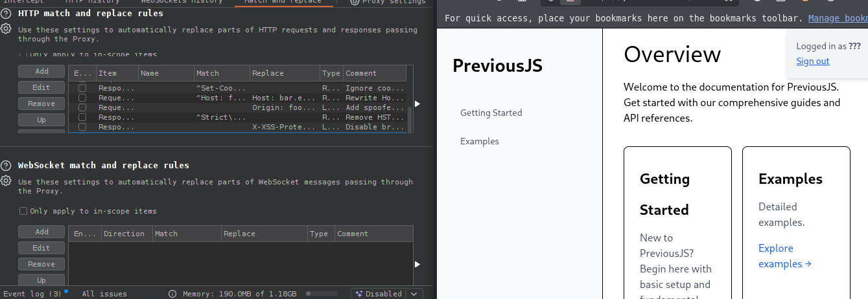Open Event log (3) in status bar
868x299 pixels.
click(x=31, y=294)
